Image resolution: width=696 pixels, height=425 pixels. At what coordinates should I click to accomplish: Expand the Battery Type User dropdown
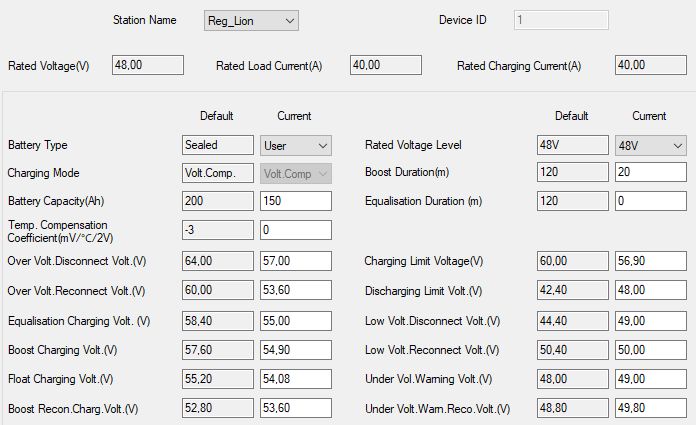[295, 145]
